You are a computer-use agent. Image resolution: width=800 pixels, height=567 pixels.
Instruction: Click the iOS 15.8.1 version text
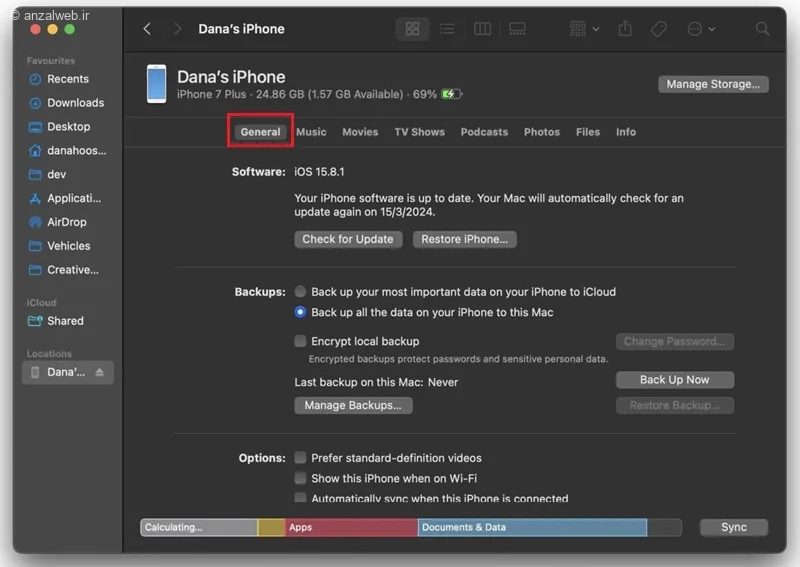(319, 171)
